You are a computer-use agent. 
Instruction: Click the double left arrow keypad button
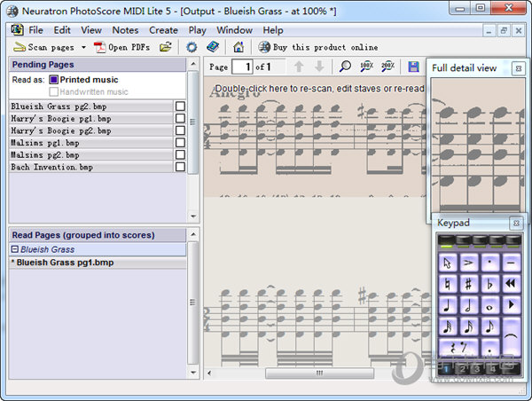pos(512,284)
